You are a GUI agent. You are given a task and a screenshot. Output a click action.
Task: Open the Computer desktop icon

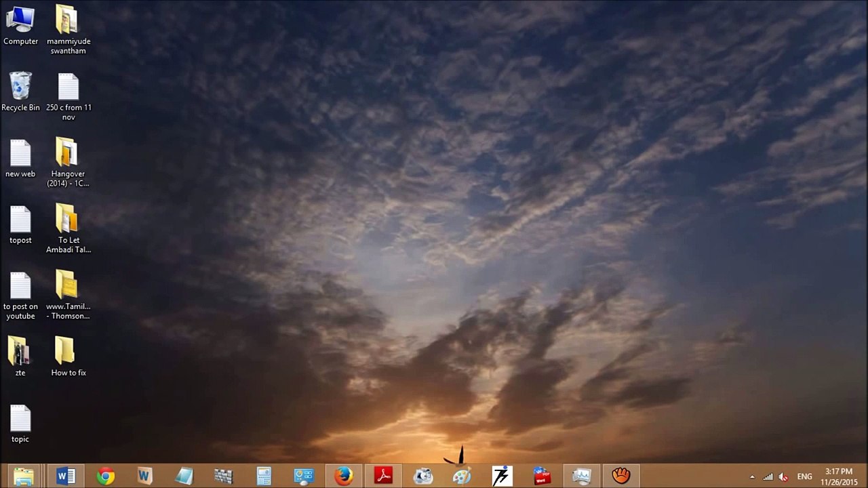pos(20,25)
